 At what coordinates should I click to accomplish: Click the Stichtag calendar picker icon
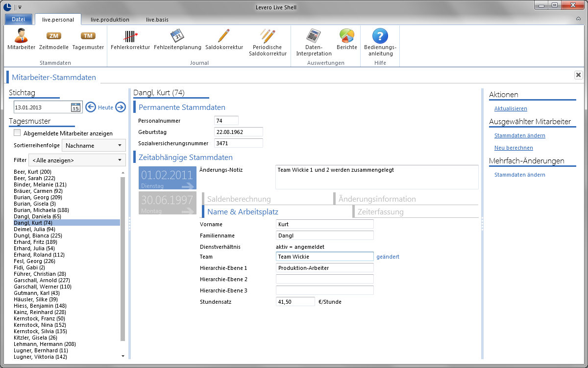pos(75,107)
